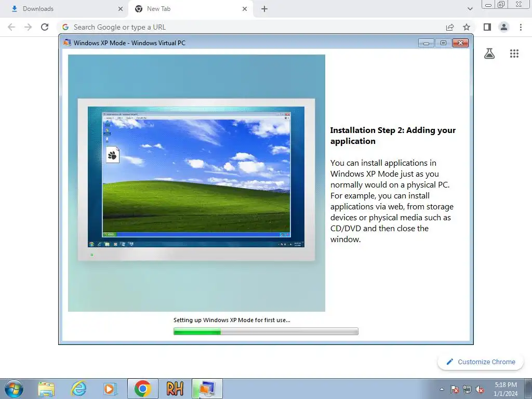This screenshot has width=532, height=399.
Task: Click 'Setting up Windows XP Mode for first use...' text
Action: (x=232, y=320)
